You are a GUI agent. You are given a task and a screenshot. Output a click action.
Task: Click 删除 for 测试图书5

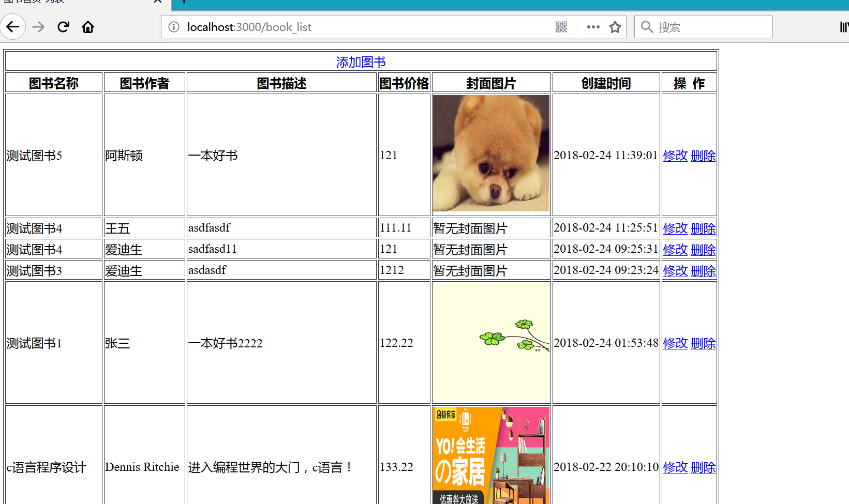(x=703, y=156)
